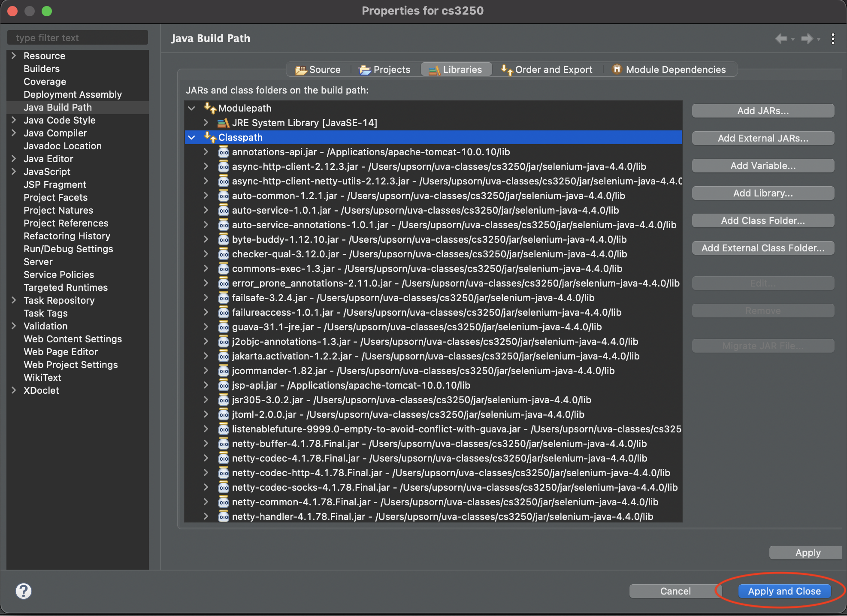Click the JRE System Library icon
The image size is (847, 616).
click(x=223, y=123)
